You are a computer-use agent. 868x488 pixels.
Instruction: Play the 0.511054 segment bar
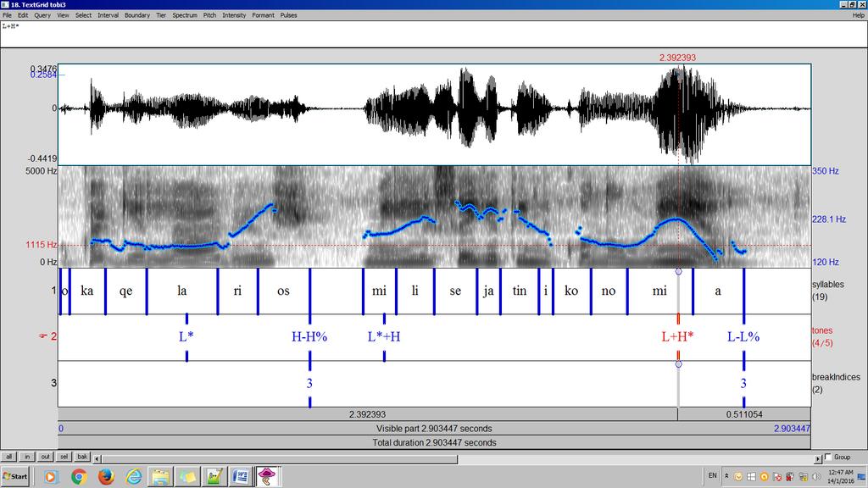click(x=744, y=413)
